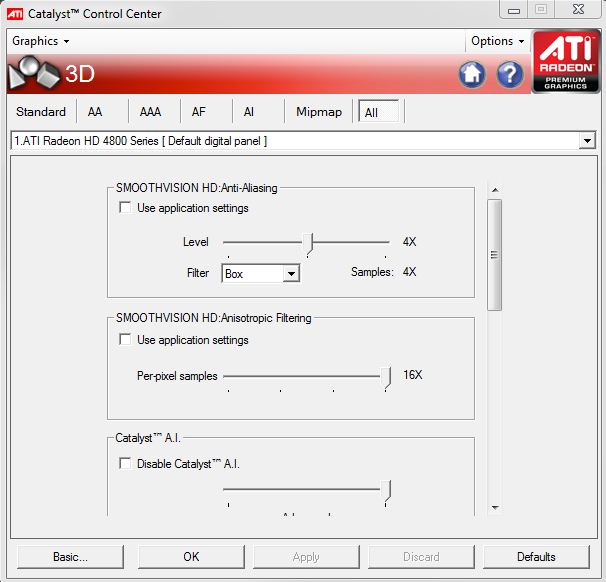Click the ATI icon in the title bar

15,14
